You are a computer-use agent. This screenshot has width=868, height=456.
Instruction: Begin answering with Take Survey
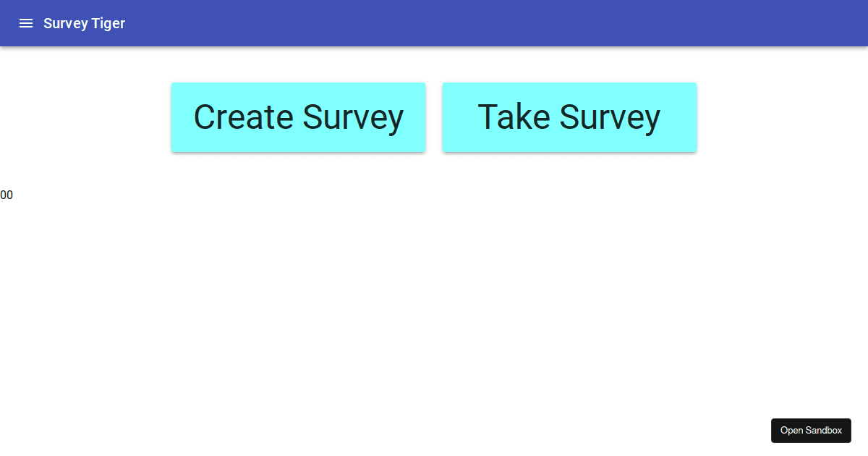569,117
